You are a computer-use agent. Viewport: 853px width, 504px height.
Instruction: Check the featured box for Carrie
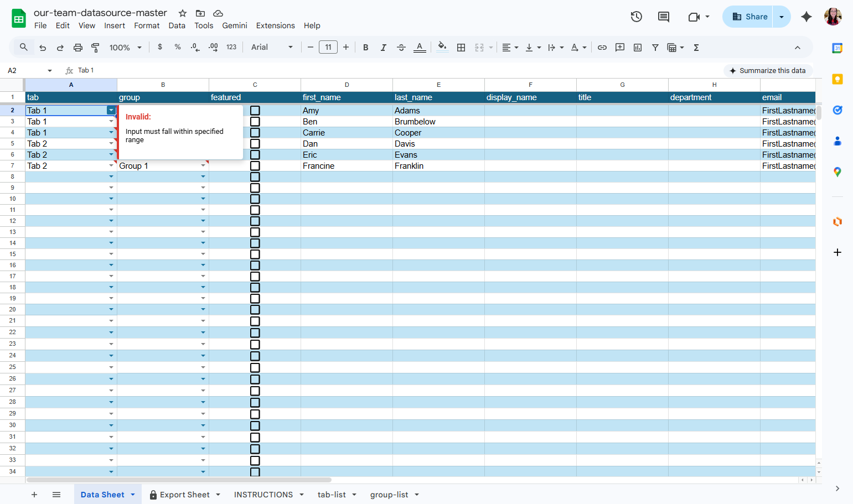255,133
